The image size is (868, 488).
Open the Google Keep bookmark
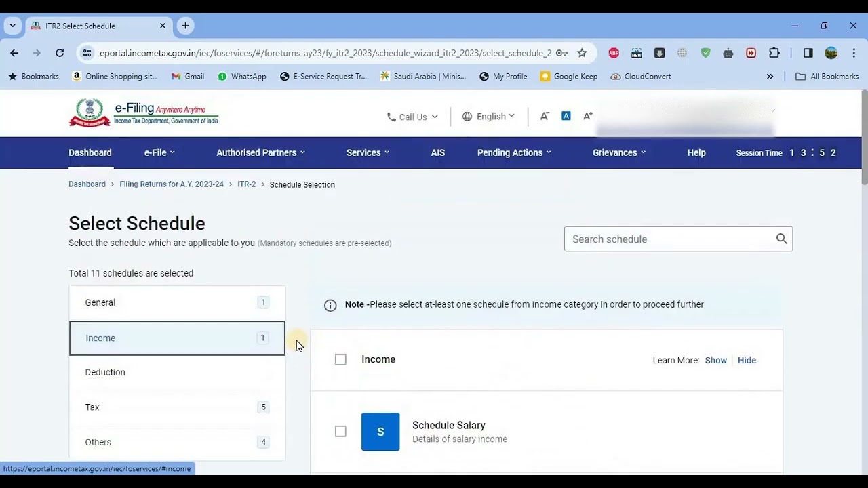pos(569,77)
